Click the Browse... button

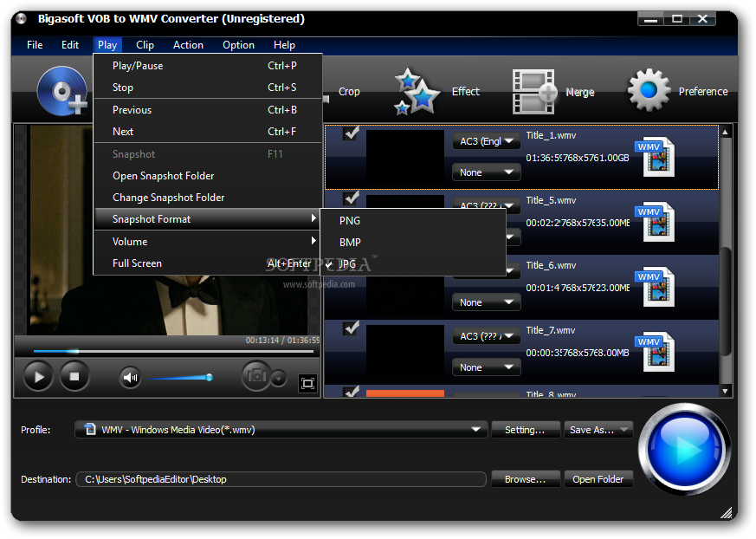tap(525, 479)
